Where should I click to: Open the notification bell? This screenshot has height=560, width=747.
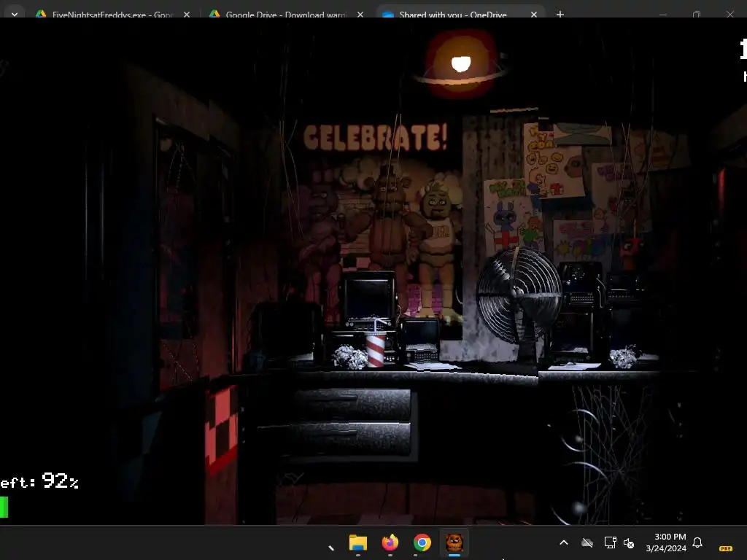point(697,542)
